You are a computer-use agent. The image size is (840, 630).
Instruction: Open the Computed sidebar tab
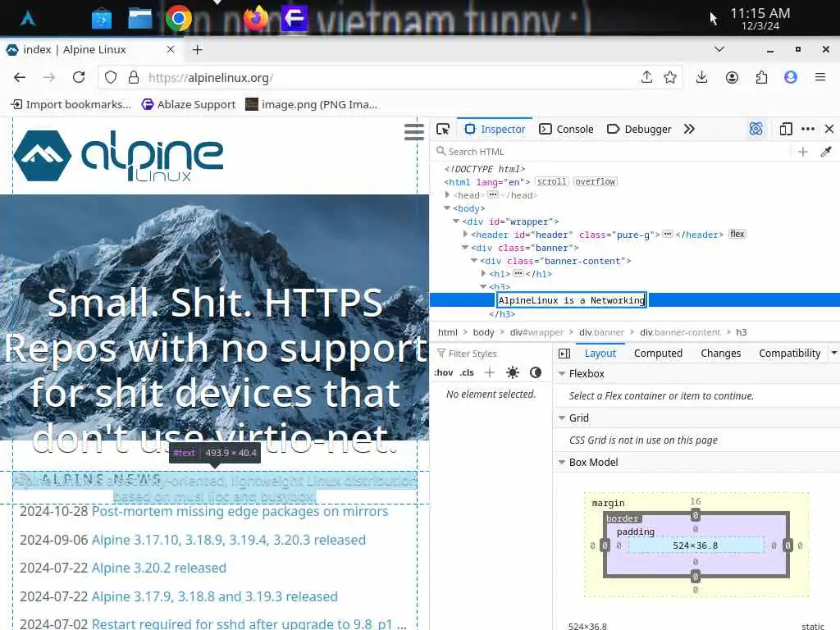pos(658,353)
